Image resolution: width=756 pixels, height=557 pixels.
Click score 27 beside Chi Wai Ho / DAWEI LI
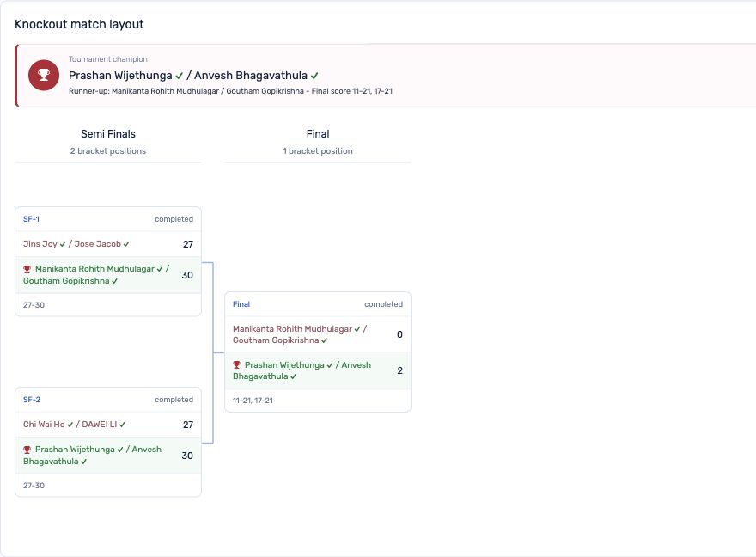[x=188, y=425]
